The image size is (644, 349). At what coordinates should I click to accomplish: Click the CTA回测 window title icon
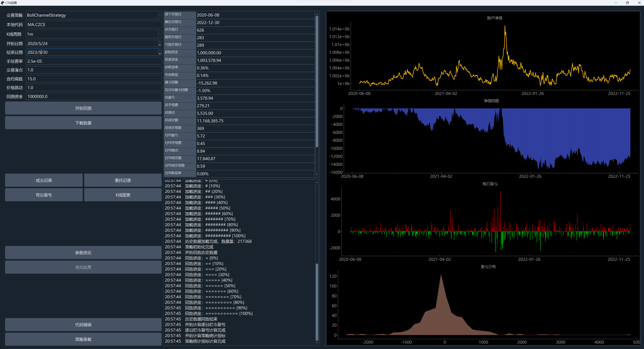3,3
